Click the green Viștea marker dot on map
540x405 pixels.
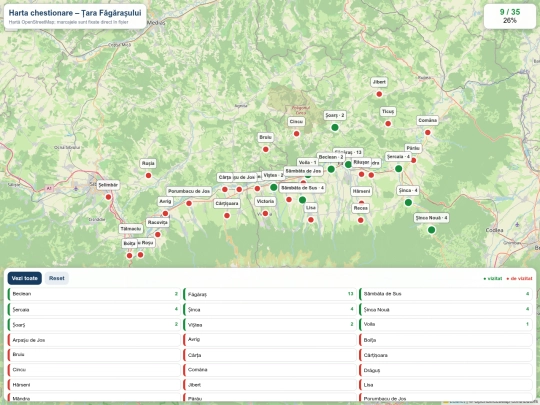(274, 187)
